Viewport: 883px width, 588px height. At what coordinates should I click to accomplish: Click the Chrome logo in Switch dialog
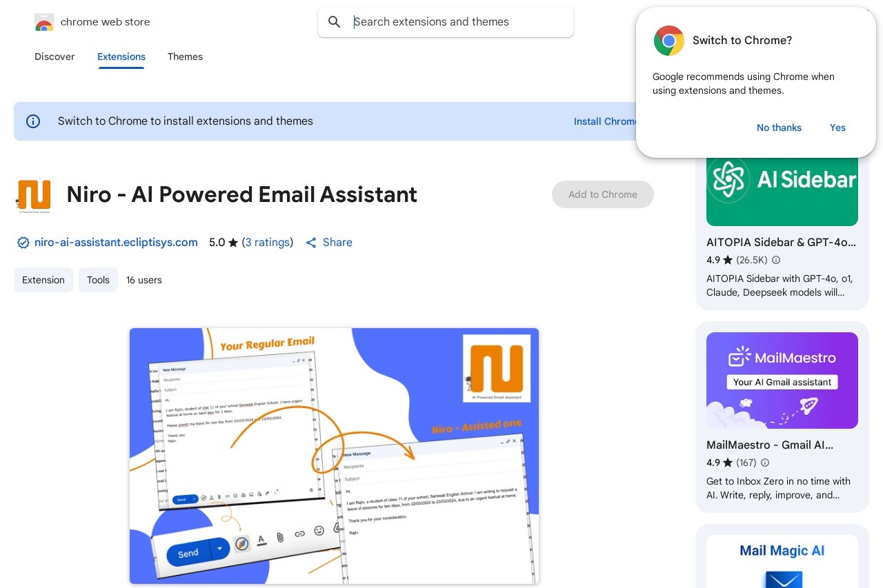point(668,41)
